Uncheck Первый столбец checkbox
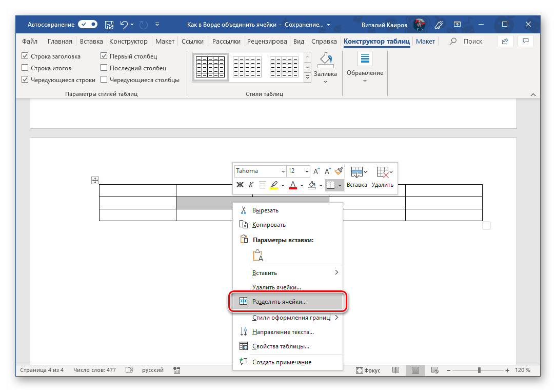Viewport: 556px width, 392px height. coord(104,56)
